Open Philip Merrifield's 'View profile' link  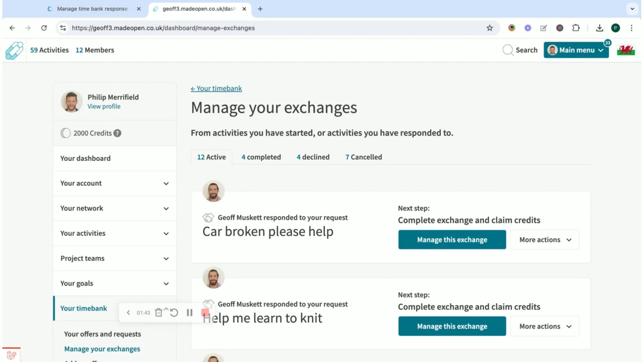104,106
